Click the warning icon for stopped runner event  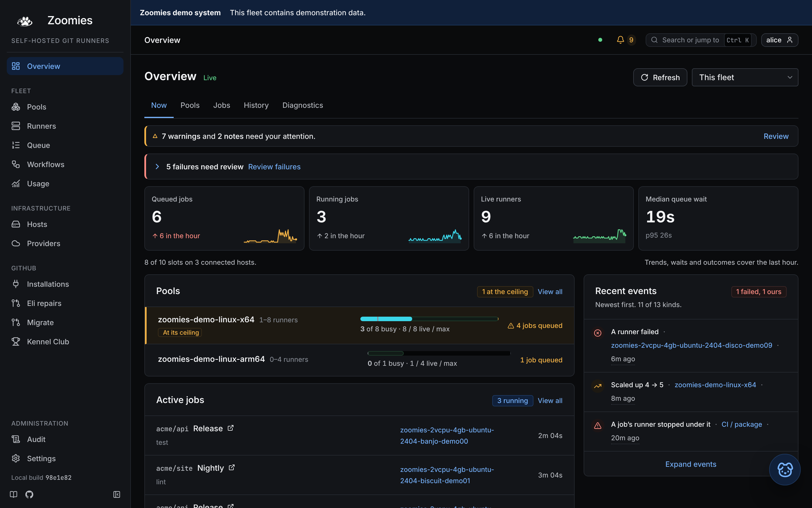click(x=598, y=425)
